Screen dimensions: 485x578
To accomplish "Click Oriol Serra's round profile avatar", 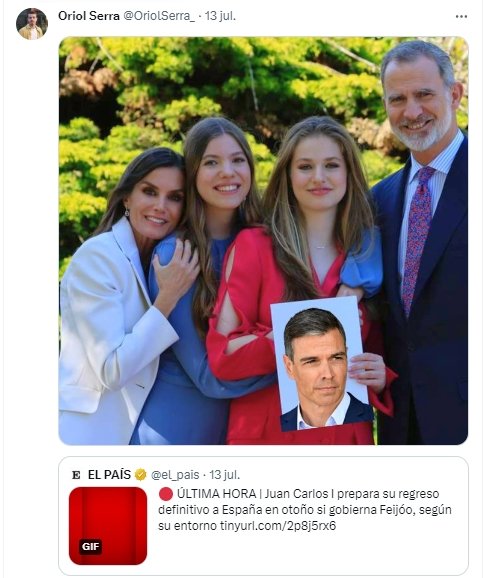I will pyautogui.click(x=32, y=24).
